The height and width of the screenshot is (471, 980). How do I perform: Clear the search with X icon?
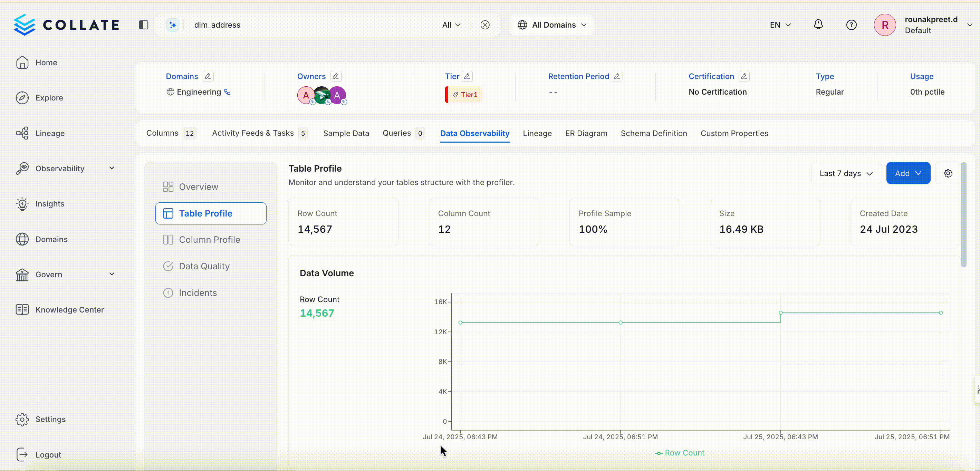coord(485,25)
